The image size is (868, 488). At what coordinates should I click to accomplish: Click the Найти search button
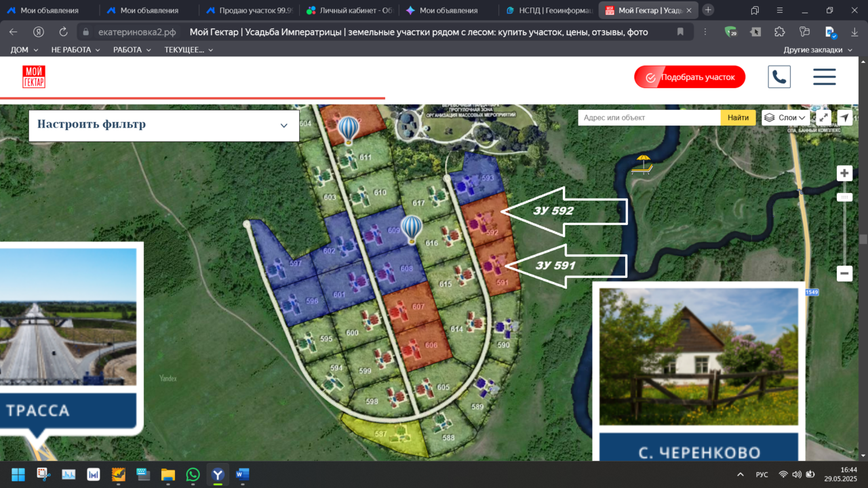click(x=738, y=117)
